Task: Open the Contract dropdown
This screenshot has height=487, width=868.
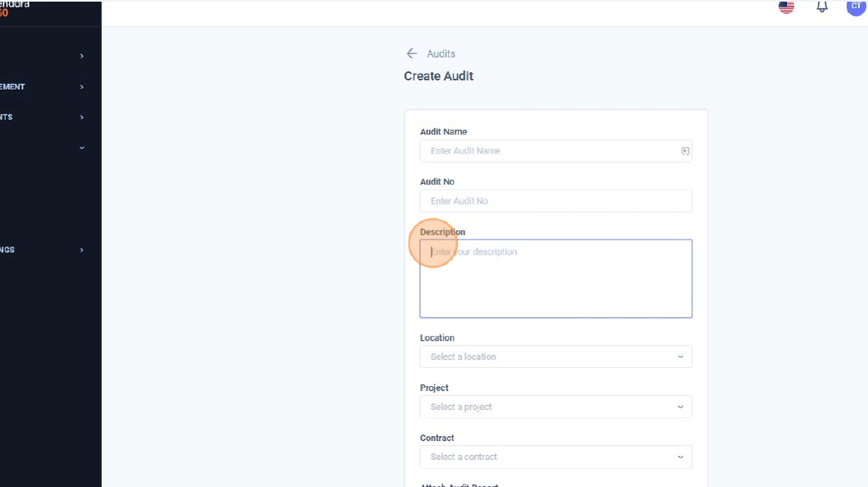Action: click(x=555, y=457)
